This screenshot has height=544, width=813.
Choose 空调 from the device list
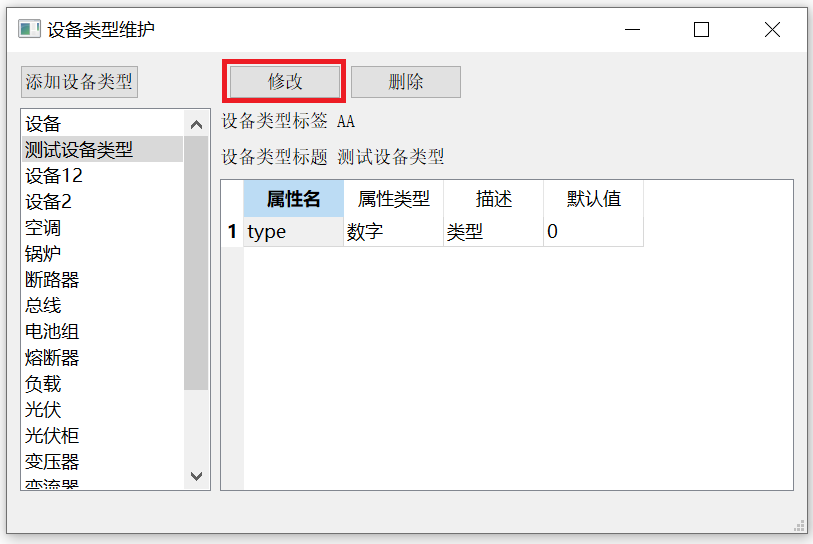pos(103,227)
